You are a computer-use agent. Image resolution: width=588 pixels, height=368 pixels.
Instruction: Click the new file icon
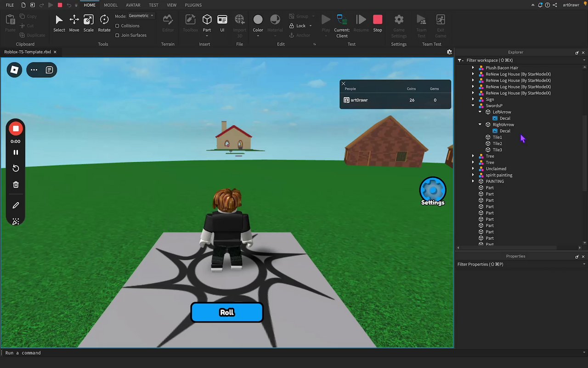point(23,5)
